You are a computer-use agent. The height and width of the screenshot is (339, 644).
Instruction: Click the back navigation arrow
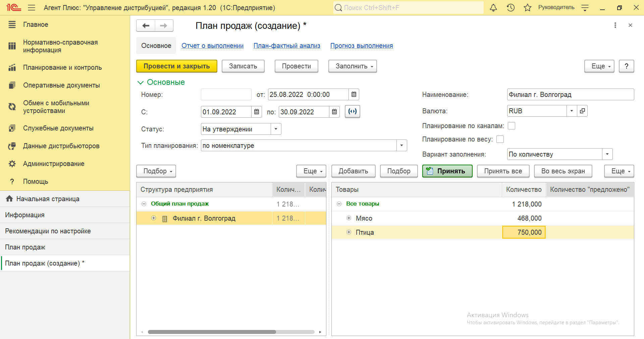click(x=146, y=26)
